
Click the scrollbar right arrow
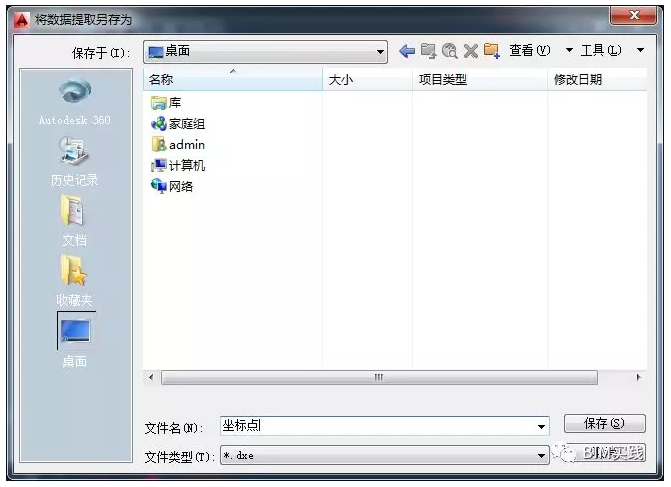pyautogui.click(x=638, y=377)
